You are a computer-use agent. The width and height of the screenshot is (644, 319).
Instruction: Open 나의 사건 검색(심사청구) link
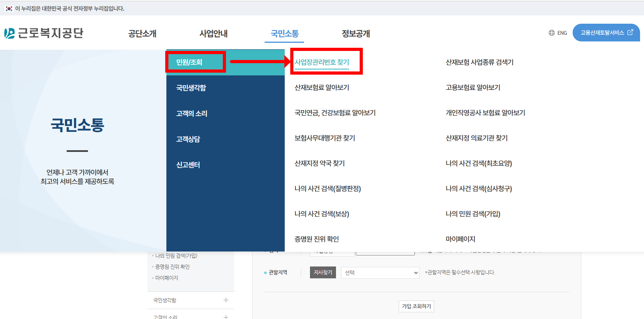[x=479, y=188]
